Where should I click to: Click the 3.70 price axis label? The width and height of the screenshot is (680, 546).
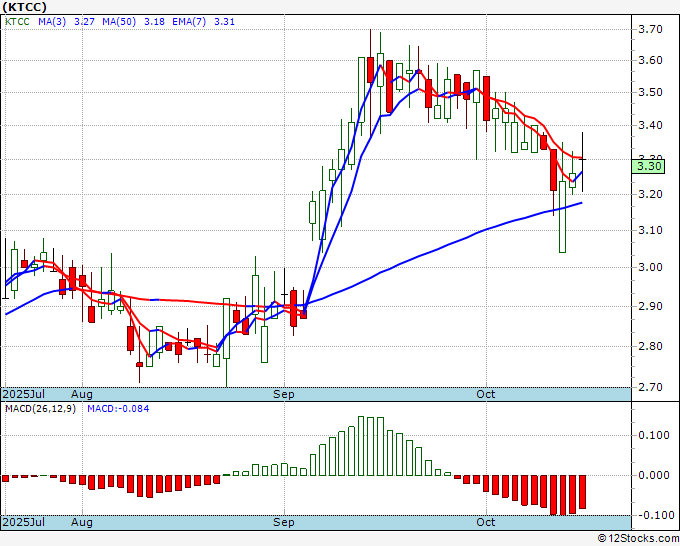coord(651,29)
